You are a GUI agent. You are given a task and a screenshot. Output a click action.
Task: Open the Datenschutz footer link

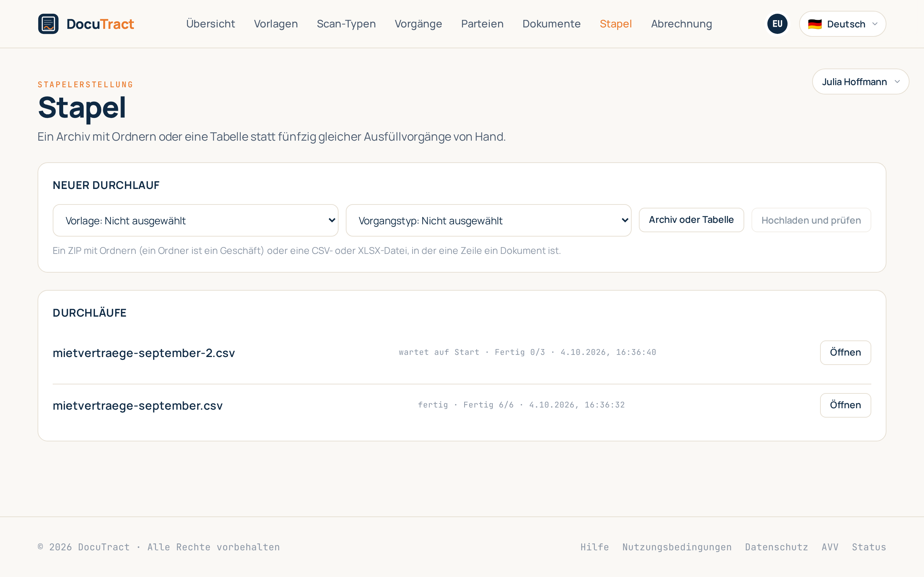point(777,547)
